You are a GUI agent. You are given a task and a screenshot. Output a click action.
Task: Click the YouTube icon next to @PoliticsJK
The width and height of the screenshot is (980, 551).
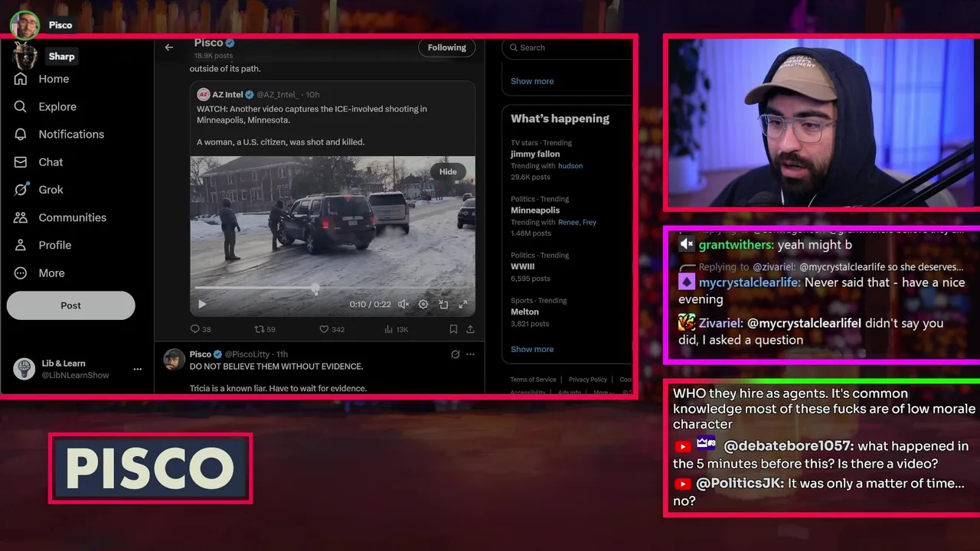pyautogui.click(x=683, y=484)
